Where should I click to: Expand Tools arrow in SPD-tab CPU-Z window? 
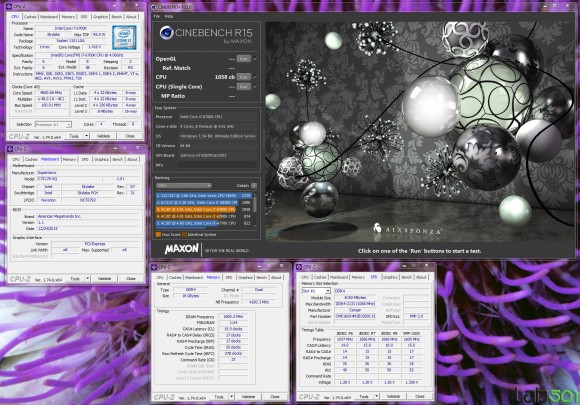(x=377, y=396)
